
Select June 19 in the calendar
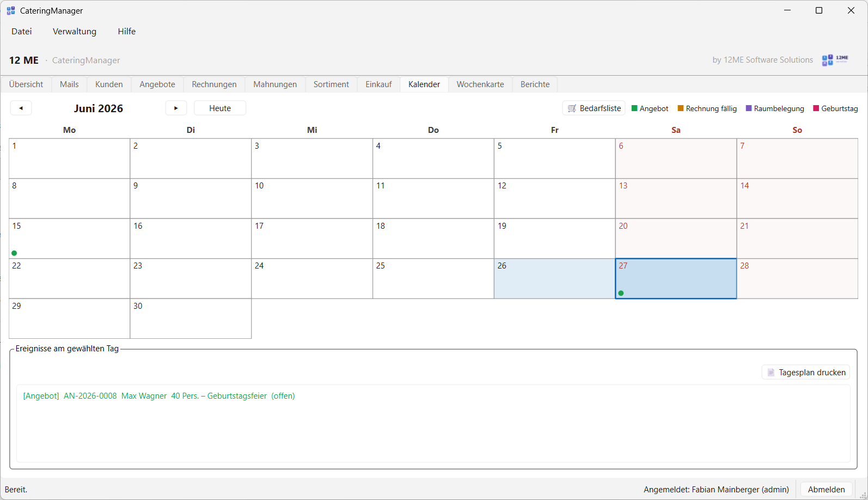click(555, 239)
